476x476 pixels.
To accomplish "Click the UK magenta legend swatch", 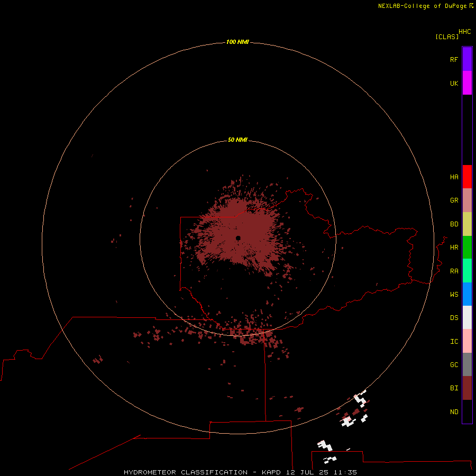I will pyautogui.click(x=467, y=83).
